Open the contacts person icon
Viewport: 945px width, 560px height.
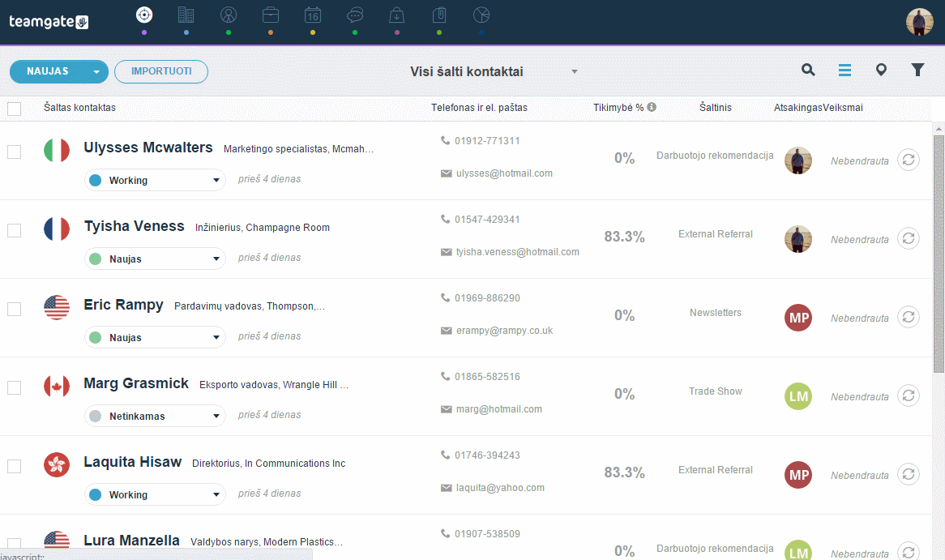[229, 15]
